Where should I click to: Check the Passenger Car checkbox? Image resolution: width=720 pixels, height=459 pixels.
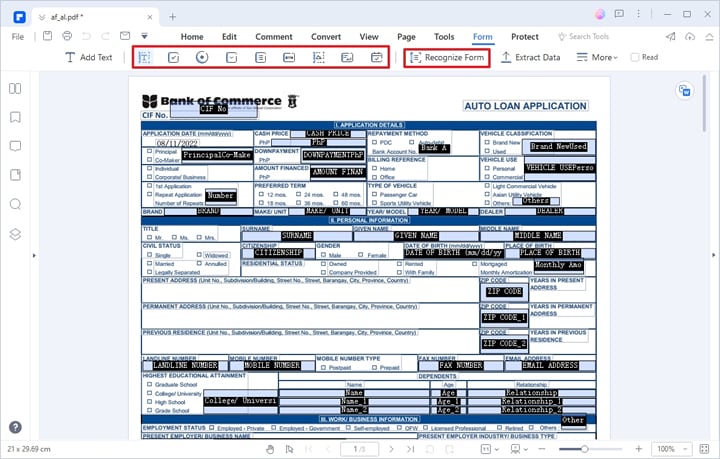374,194
